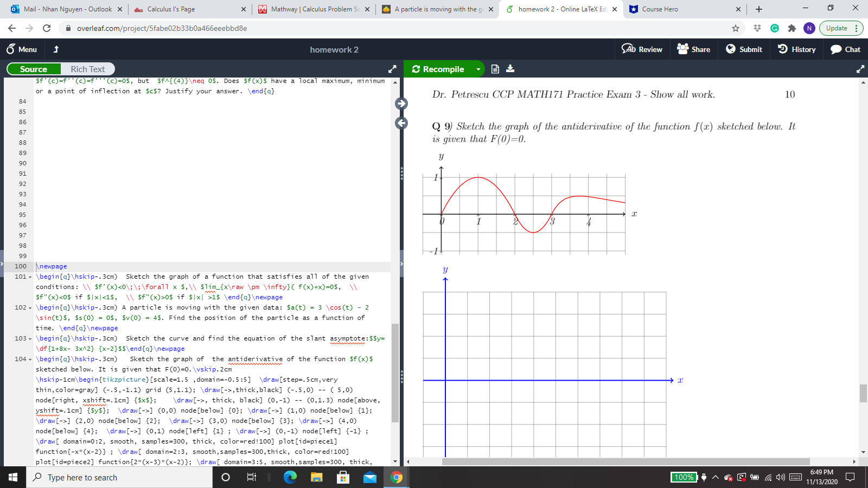Open Chrome profile N avatar

tap(809, 28)
